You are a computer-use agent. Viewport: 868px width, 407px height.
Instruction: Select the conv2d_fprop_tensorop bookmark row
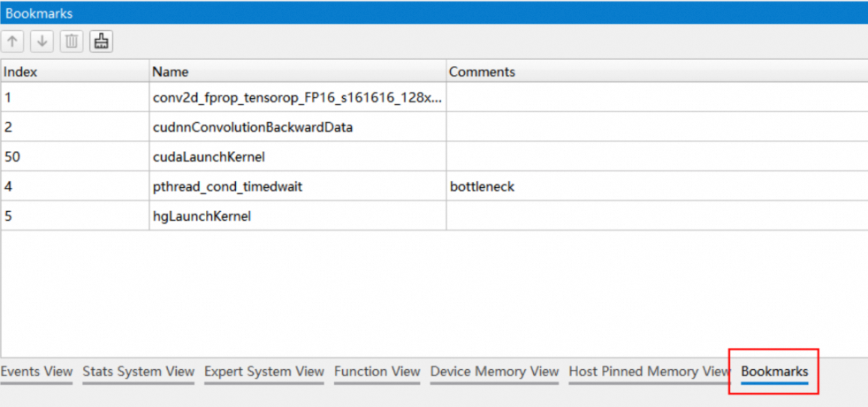[296, 98]
